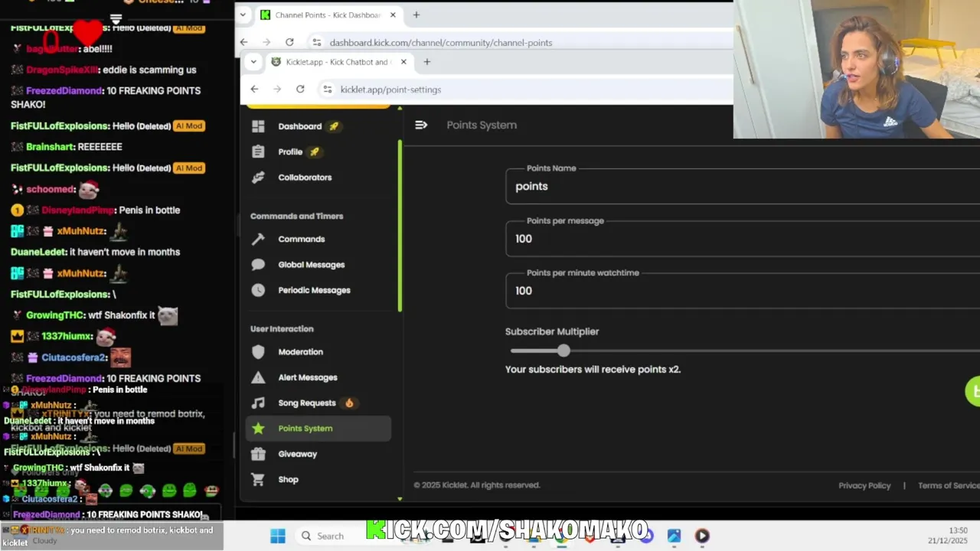Click the Ciutacosfera2 username in chat
980x551 pixels.
click(x=73, y=357)
